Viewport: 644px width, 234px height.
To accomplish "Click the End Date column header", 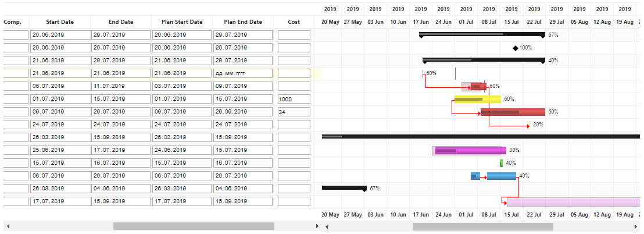I will point(121,22).
